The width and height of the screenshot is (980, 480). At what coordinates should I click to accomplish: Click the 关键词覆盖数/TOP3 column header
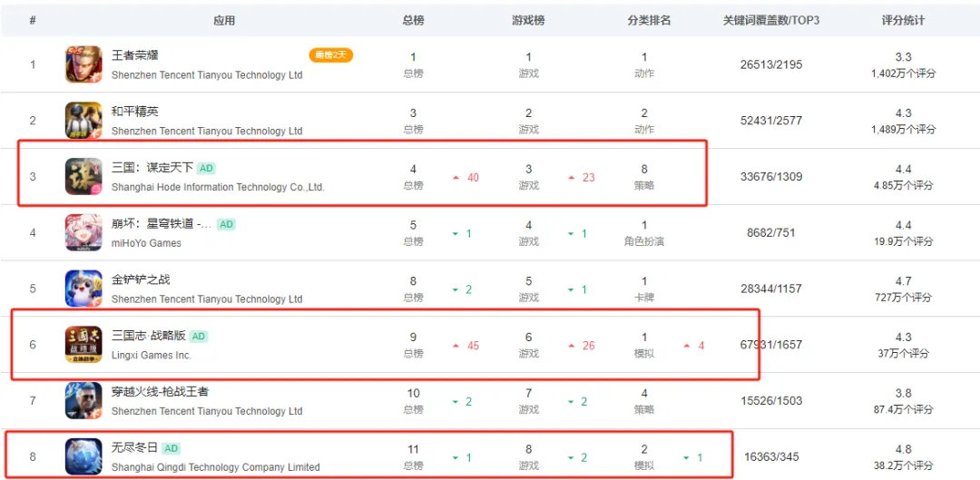770,21
